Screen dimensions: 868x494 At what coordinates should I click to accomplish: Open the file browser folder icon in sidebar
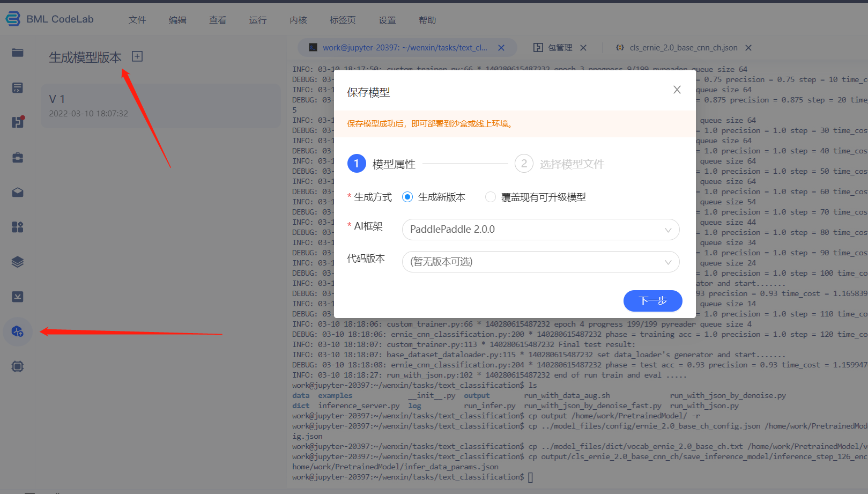click(18, 53)
